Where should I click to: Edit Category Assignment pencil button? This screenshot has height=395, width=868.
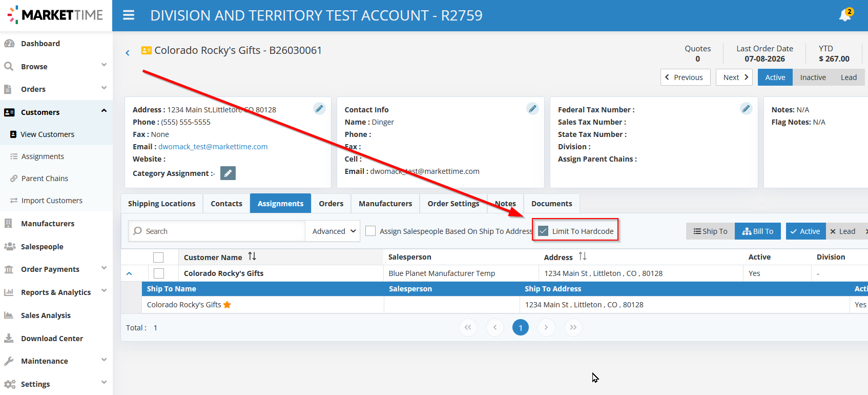coord(228,173)
